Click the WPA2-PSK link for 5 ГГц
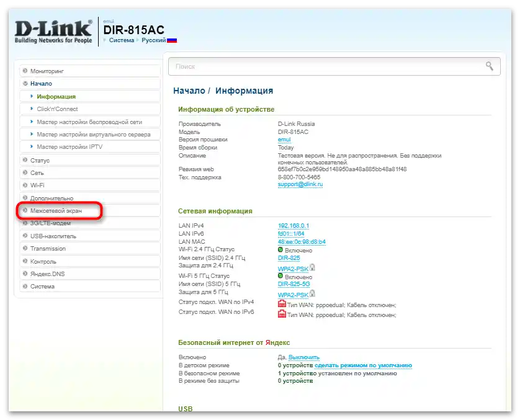520x420 pixels. pos(293,295)
